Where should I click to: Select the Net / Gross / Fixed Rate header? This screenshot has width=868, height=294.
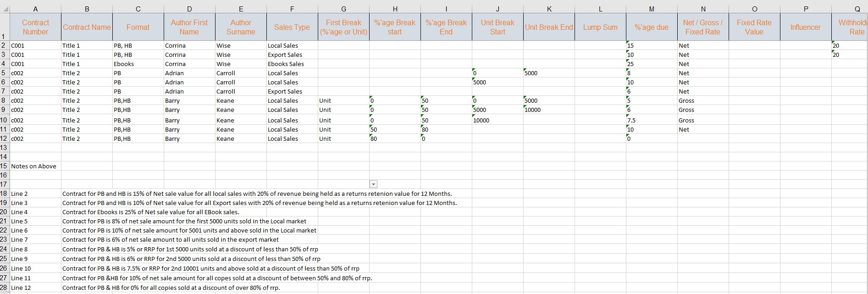coord(702,27)
